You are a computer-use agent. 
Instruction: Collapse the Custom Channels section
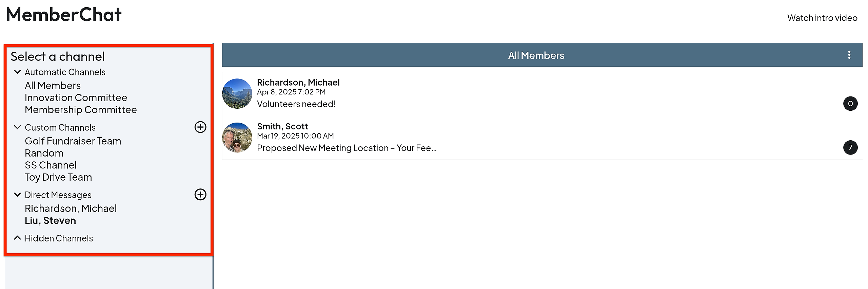click(x=17, y=127)
